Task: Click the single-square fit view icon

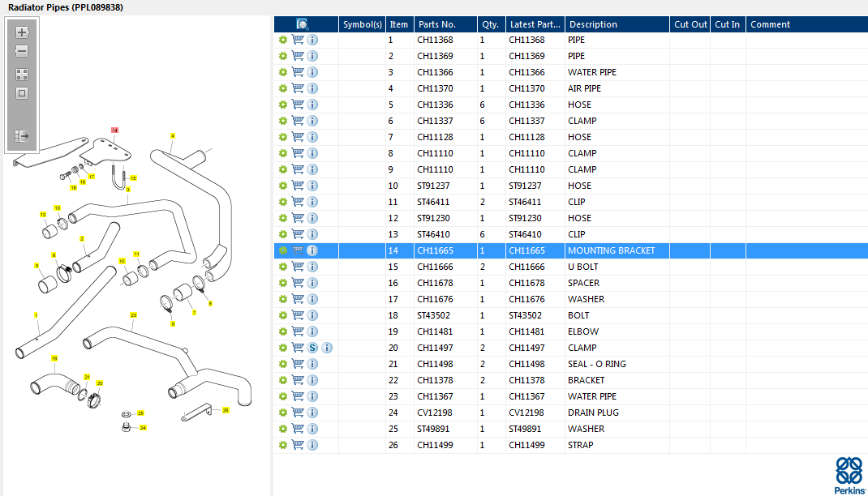Action: 22,92
